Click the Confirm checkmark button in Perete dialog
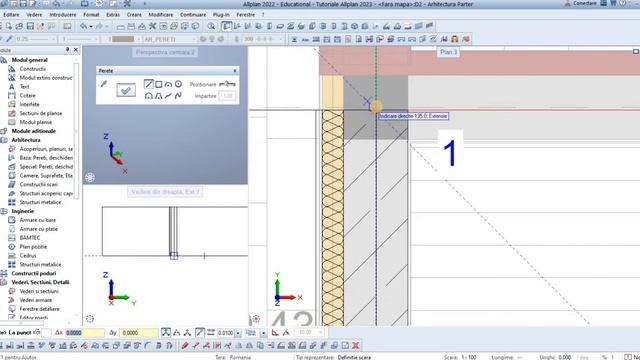Image resolution: width=640 pixels, height=360 pixels. click(126, 90)
